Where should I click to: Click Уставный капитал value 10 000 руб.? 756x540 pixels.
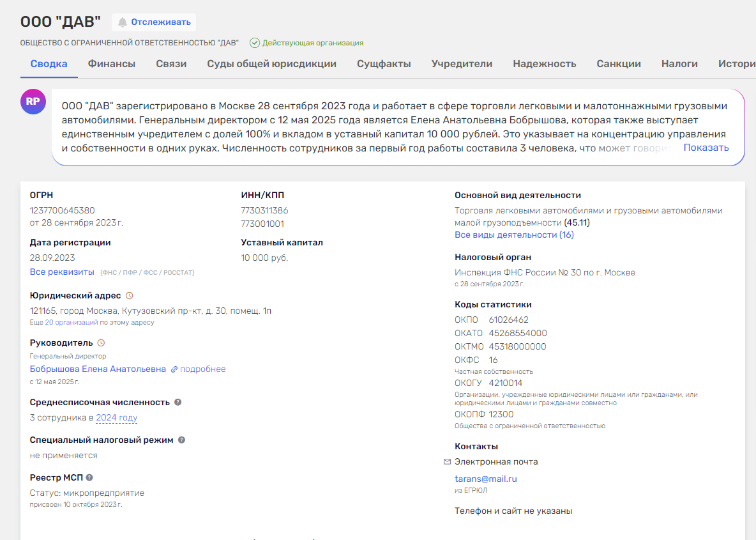point(264,258)
